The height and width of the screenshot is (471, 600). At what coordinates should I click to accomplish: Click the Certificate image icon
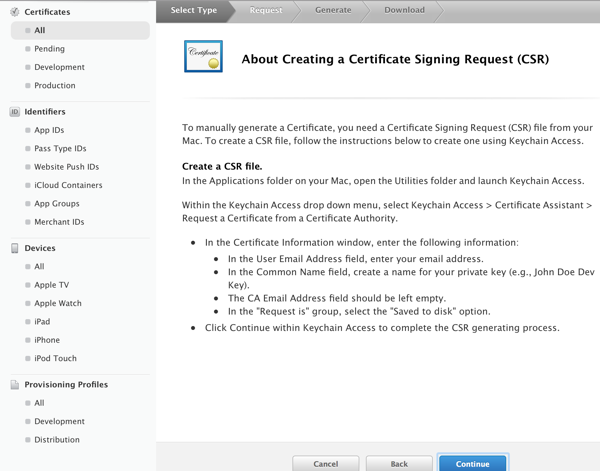click(204, 57)
